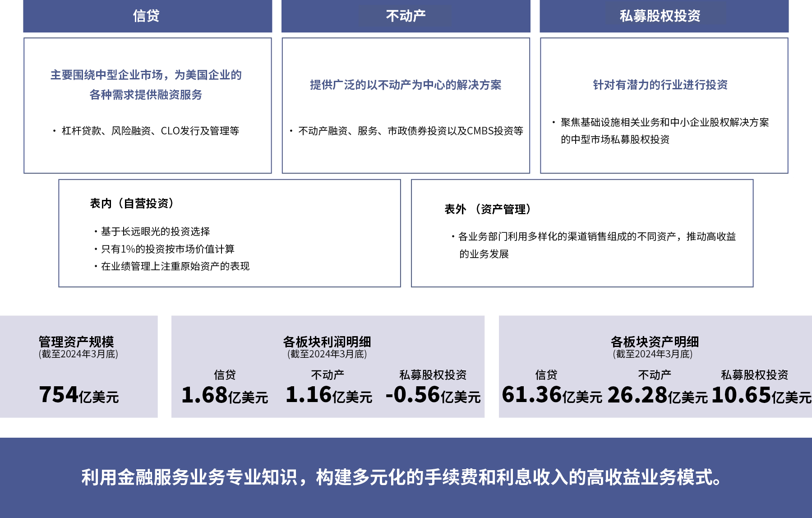
Task: Select the title 表外（资产管理）
Action: 489,209
